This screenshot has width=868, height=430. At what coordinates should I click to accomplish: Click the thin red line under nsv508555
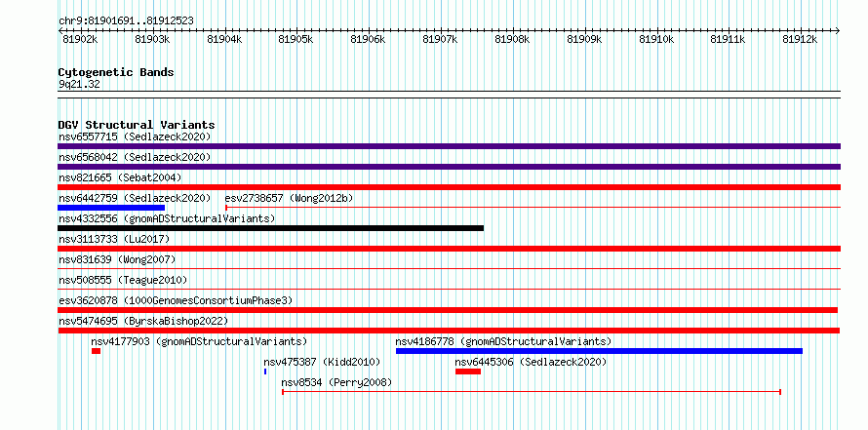[x=449, y=289]
